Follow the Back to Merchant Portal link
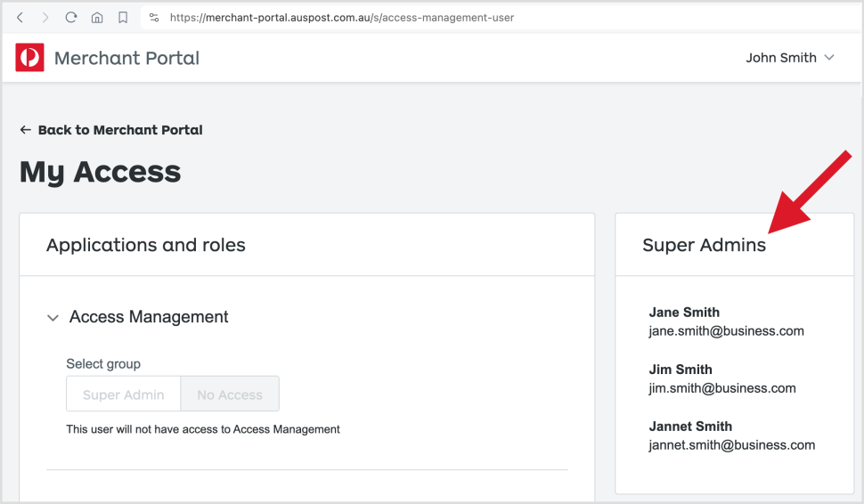The width and height of the screenshot is (864, 504). 111,130
